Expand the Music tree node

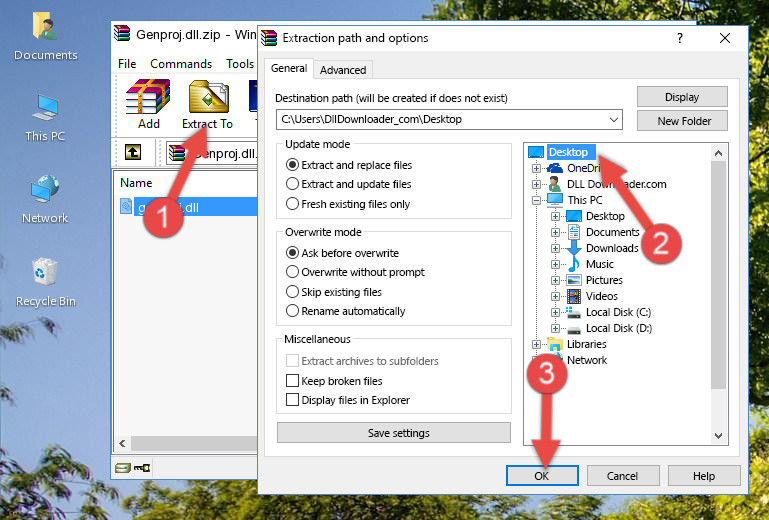[555, 264]
